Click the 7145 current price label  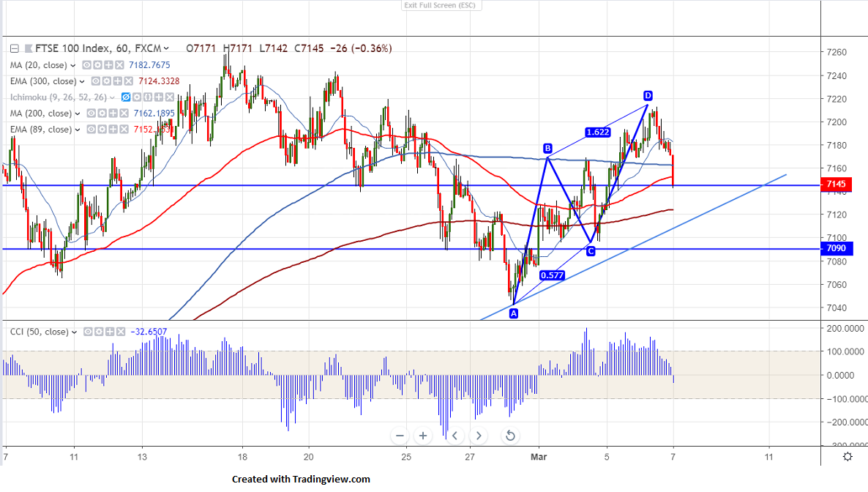click(x=837, y=184)
